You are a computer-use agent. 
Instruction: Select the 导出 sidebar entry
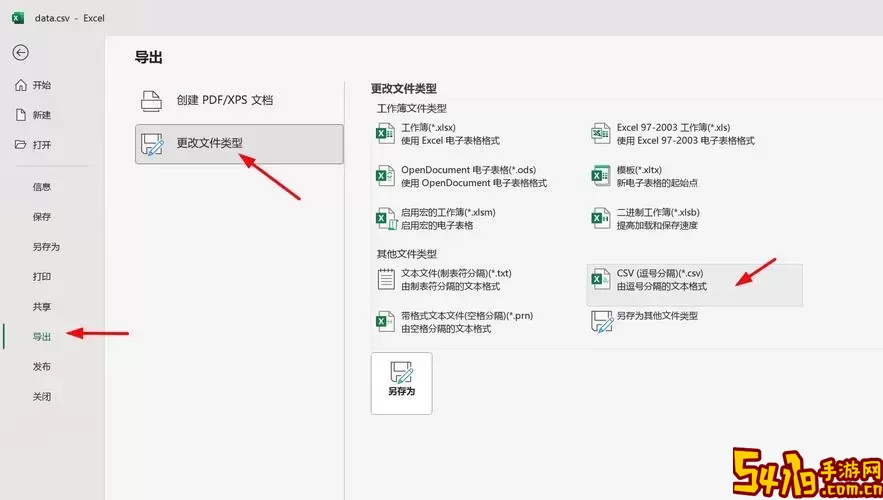[x=42, y=337]
